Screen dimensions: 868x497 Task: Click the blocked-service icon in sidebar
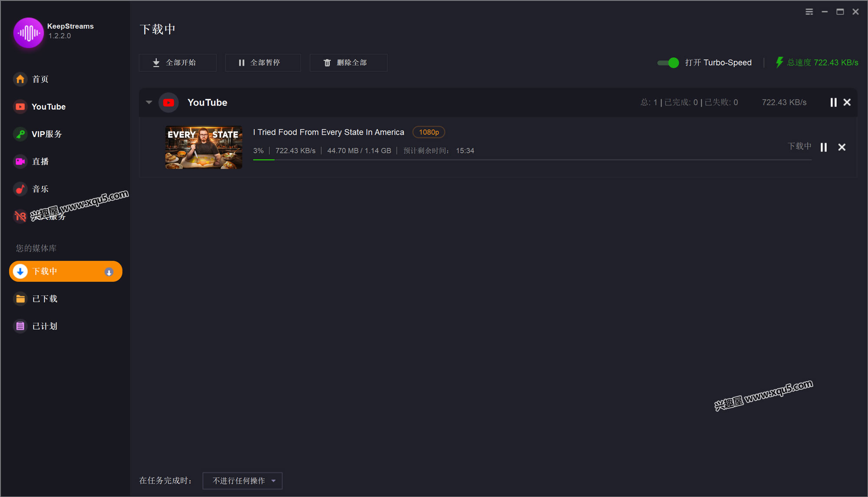[20, 216]
